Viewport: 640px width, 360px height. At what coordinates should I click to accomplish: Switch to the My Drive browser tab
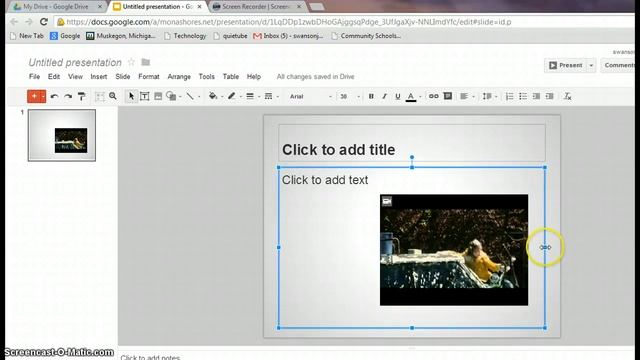(57, 7)
